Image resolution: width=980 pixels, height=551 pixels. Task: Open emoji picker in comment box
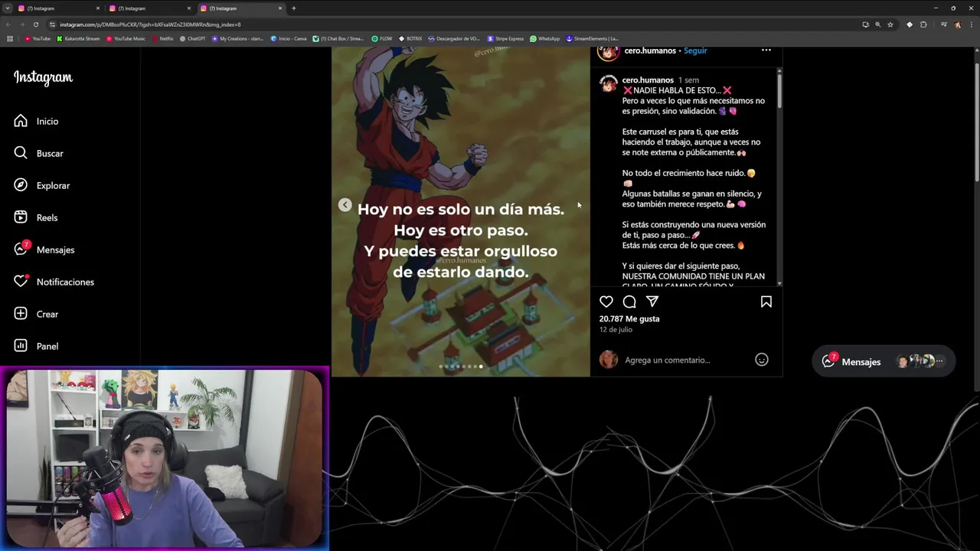coord(762,360)
